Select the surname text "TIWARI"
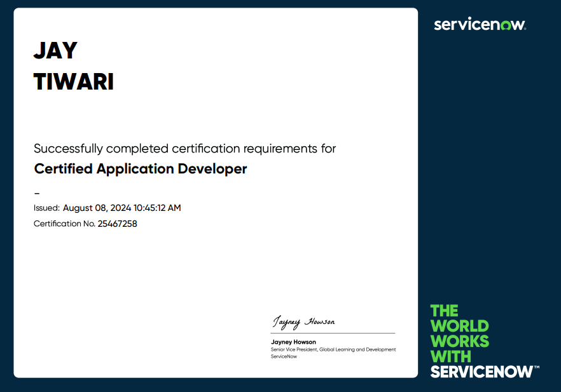 point(74,81)
